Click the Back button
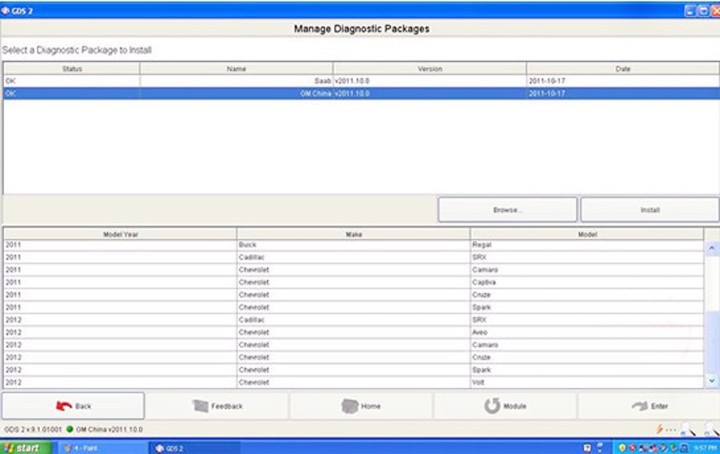 [x=73, y=406]
